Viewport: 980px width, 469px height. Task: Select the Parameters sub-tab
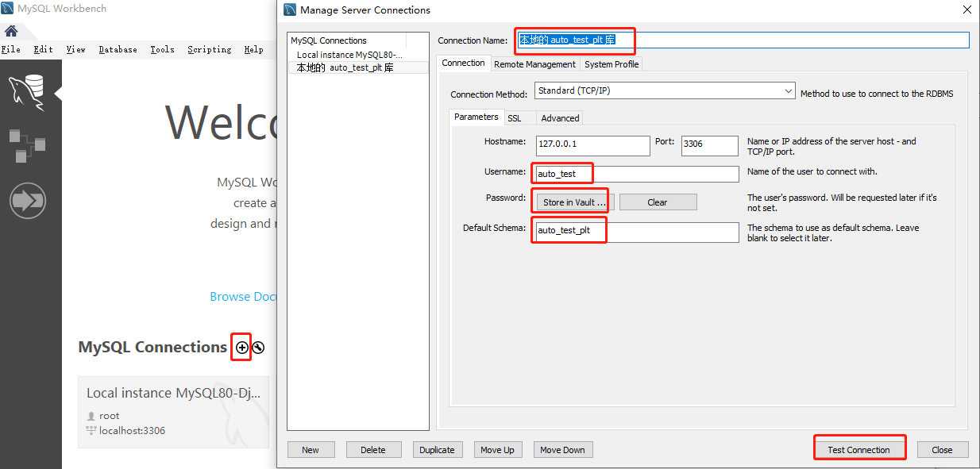(476, 117)
